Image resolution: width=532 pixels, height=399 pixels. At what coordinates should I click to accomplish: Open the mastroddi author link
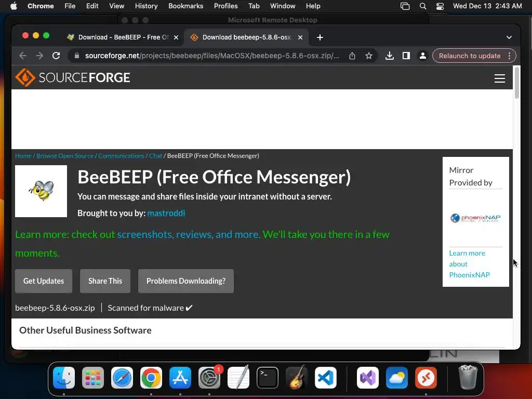166,213
